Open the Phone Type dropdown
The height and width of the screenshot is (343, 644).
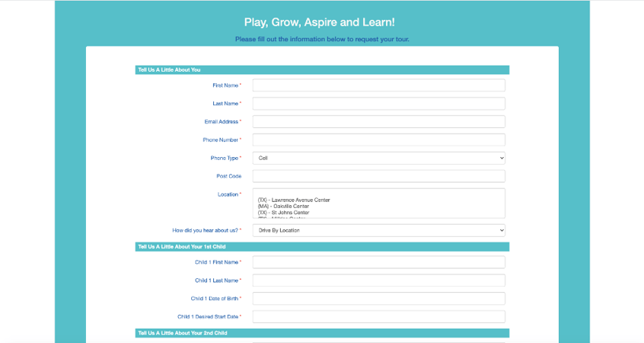[x=378, y=158]
